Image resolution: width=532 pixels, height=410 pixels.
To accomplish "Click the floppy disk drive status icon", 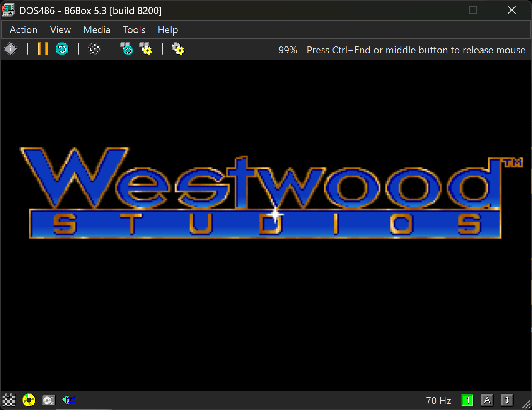I will pyautogui.click(x=9, y=400).
